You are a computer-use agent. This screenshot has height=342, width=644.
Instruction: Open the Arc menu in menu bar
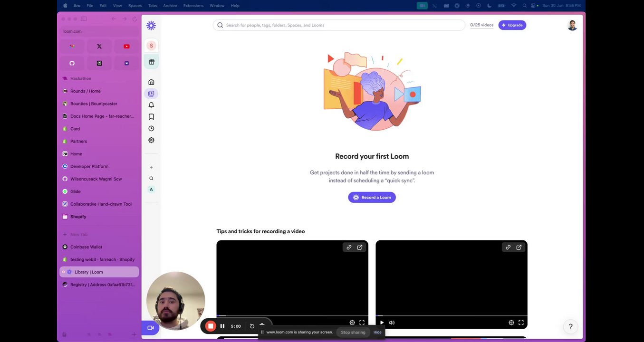point(77,6)
